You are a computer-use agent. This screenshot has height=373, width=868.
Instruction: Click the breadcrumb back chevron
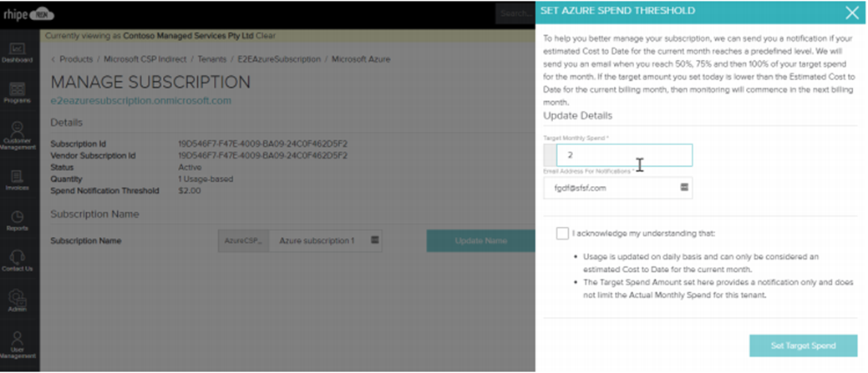click(53, 59)
